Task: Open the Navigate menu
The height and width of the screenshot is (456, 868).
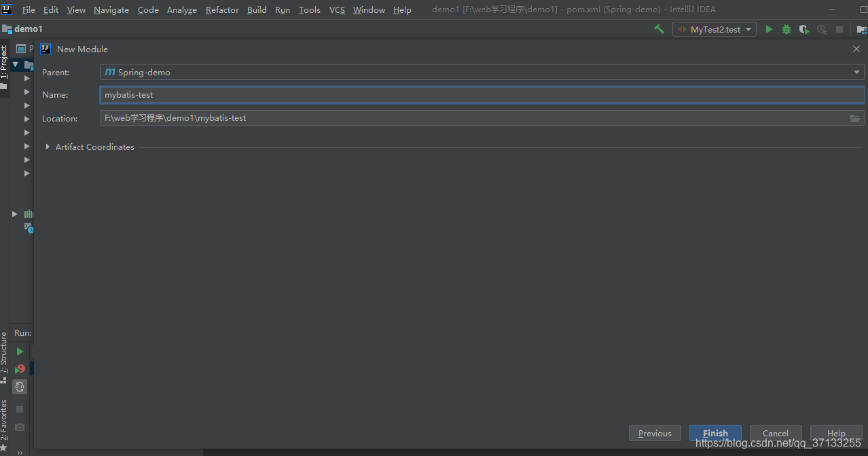Action: coord(111,9)
